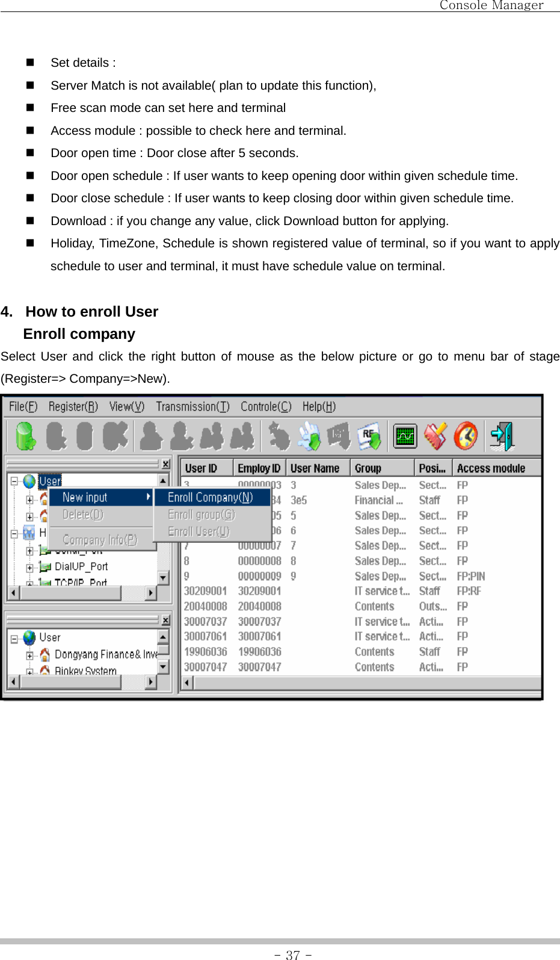This screenshot has width=560, height=960.
Task: Sort by Posi... column header
Action: pos(433,468)
